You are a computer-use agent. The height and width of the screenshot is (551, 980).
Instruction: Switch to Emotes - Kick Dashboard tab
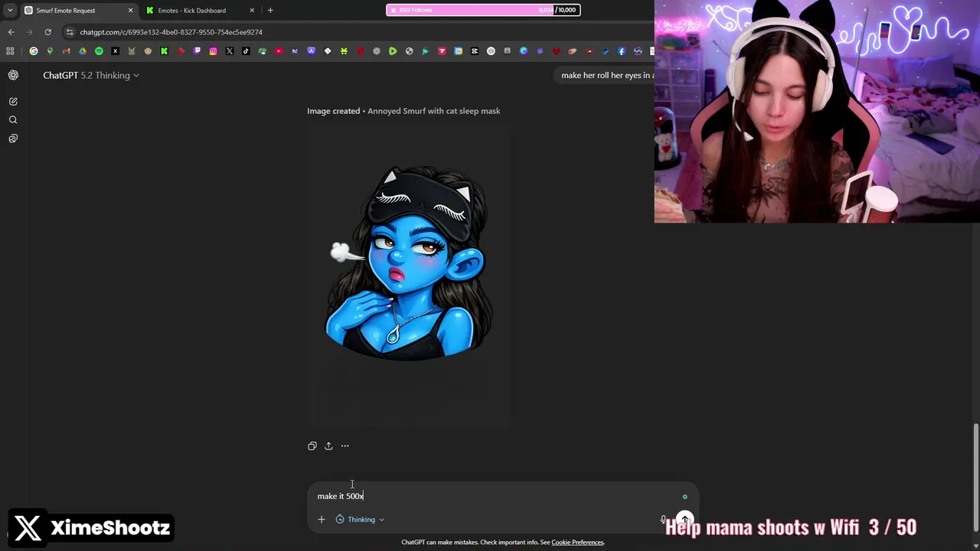199,11
